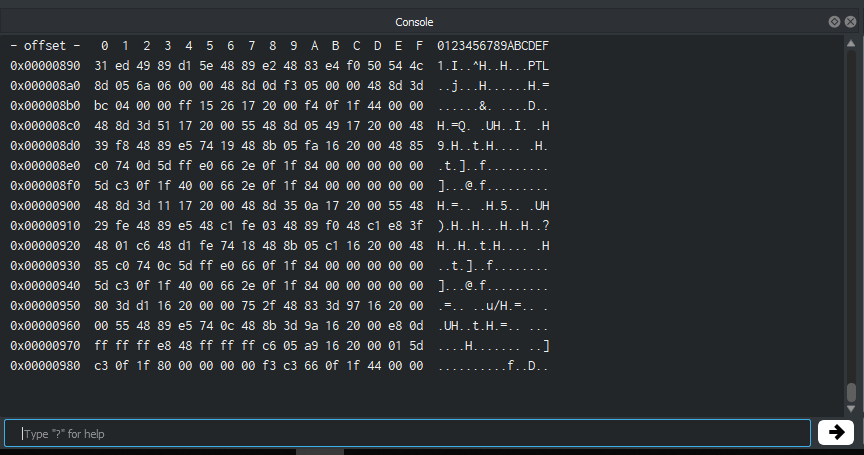Click byte '3f' ending row 0x00000910

416,226
